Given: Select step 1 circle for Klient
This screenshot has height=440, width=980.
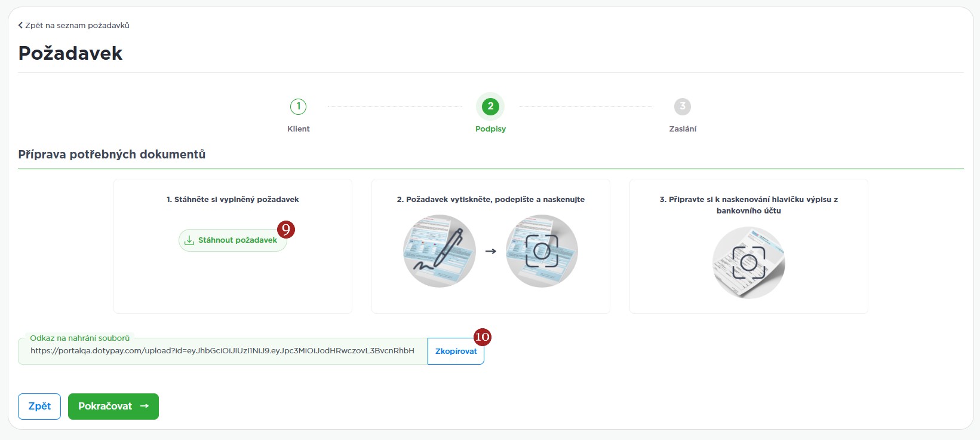Looking at the screenshot, I should (x=298, y=106).
